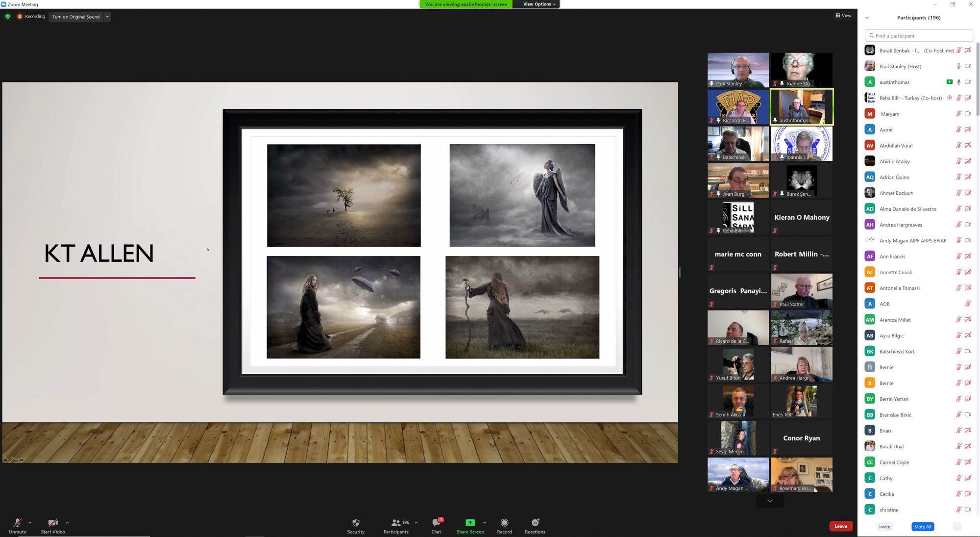Click the camera icon beside Paul Stanley (Host)

pos(968,66)
